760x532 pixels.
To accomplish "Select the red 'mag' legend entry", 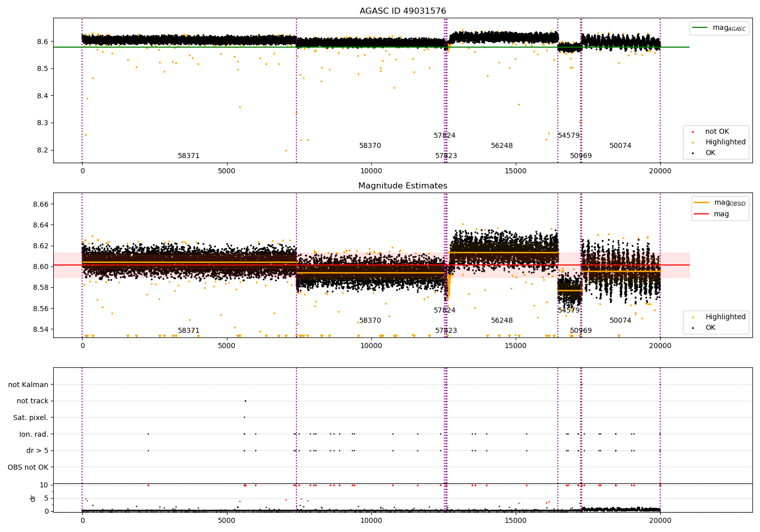I will [x=711, y=214].
